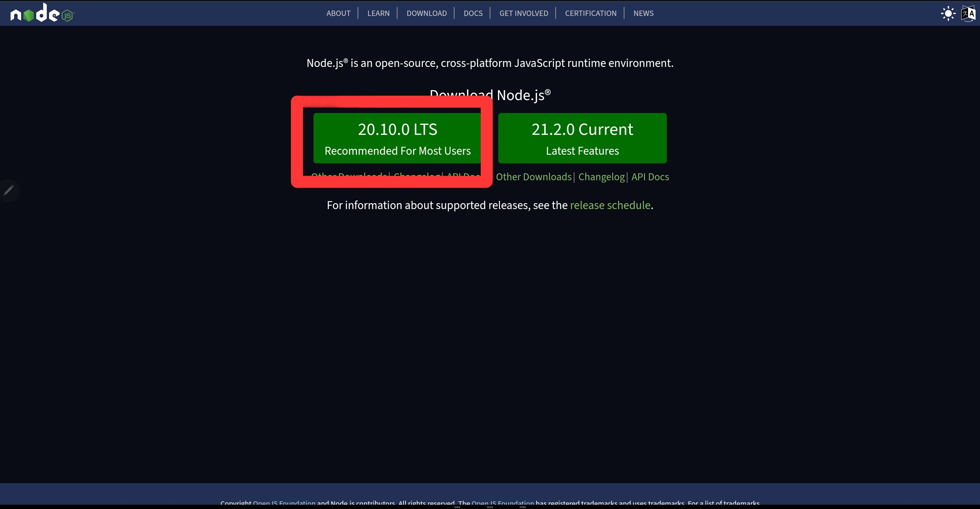Viewport: 980px width, 509px height.
Task: Open the ABOUT menu item
Action: (x=338, y=13)
